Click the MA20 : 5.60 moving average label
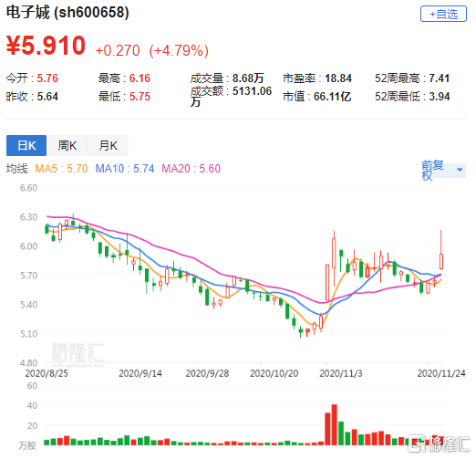The height and width of the screenshot is (459, 476). (x=191, y=169)
